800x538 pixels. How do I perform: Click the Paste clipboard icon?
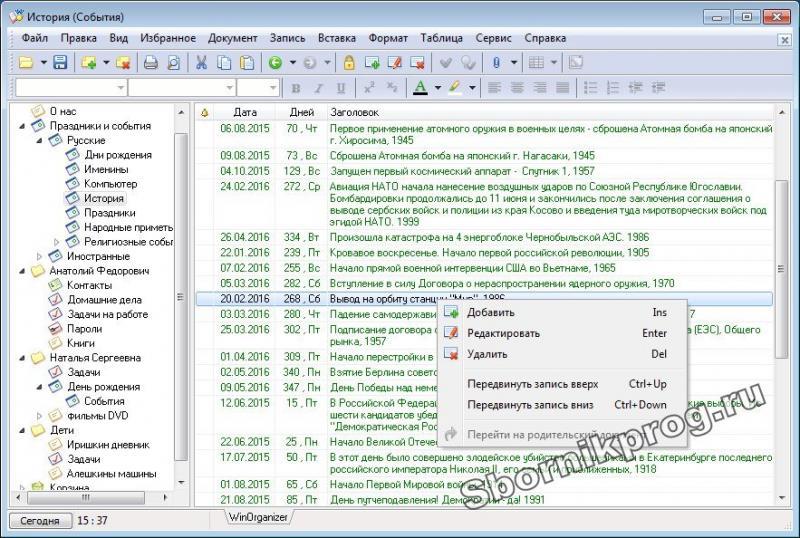pyautogui.click(x=245, y=63)
